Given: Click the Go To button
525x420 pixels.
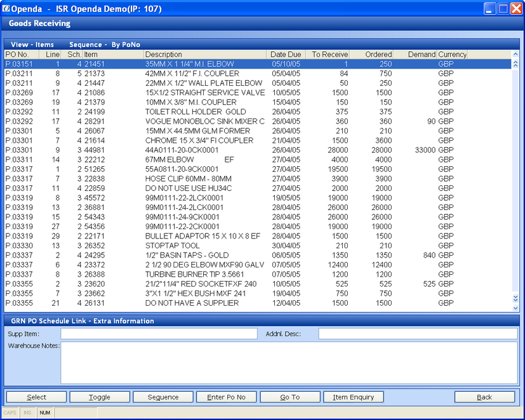Looking at the screenshot, I should coord(290,397).
